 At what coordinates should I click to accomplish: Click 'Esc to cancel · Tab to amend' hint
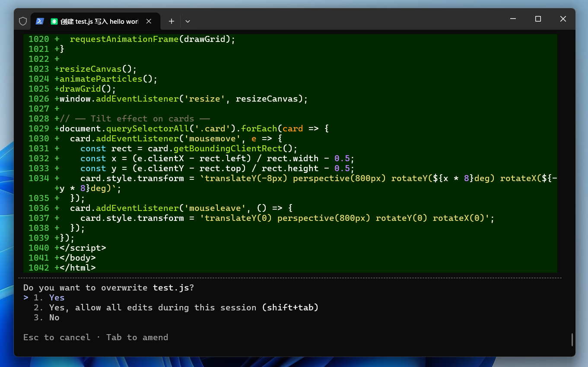[x=95, y=337]
